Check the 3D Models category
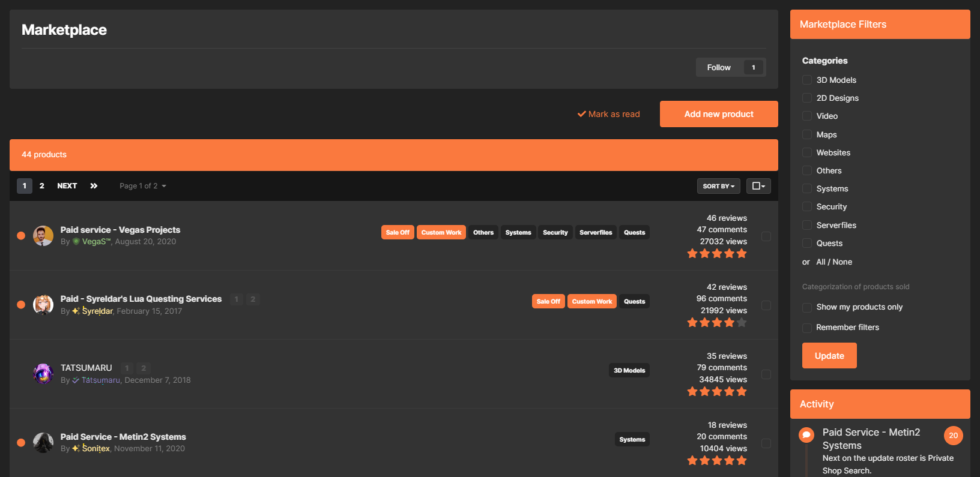Screen dimensions: 980x477 (x=807, y=80)
